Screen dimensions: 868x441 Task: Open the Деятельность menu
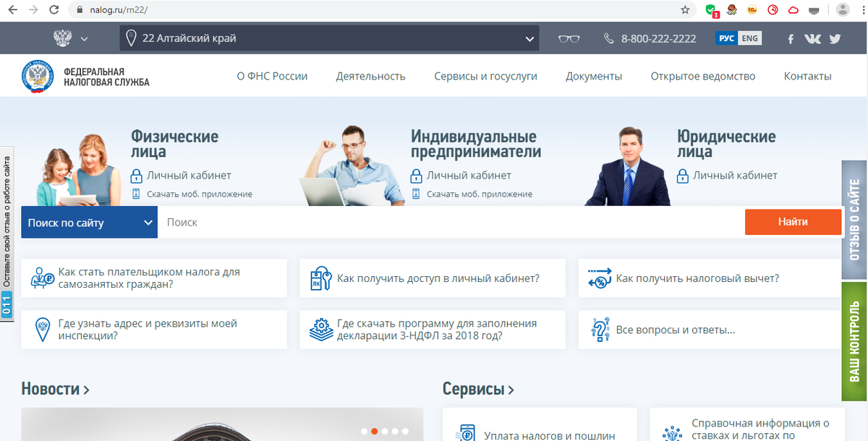point(370,76)
